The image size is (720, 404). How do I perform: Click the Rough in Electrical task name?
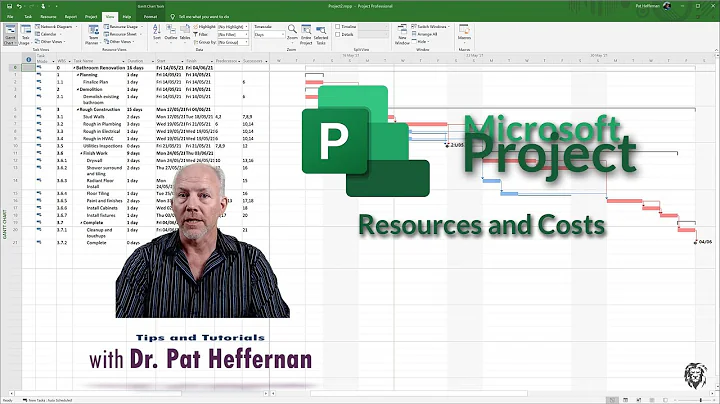[x=101, y=131]
